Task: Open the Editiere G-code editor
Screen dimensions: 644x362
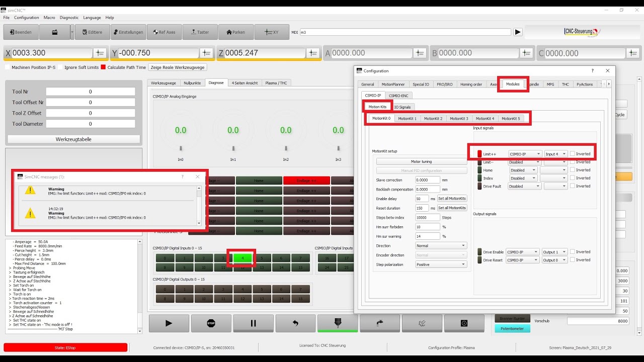Action: click(x=92, y=32)
